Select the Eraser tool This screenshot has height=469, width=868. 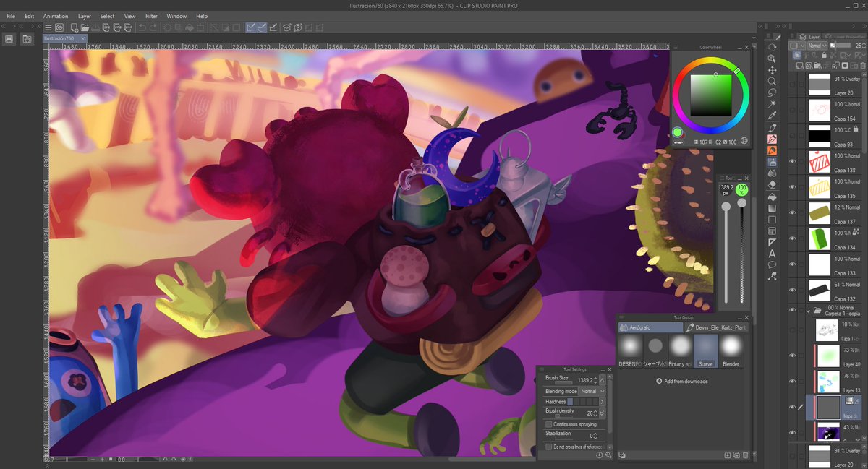pos(773,185)
